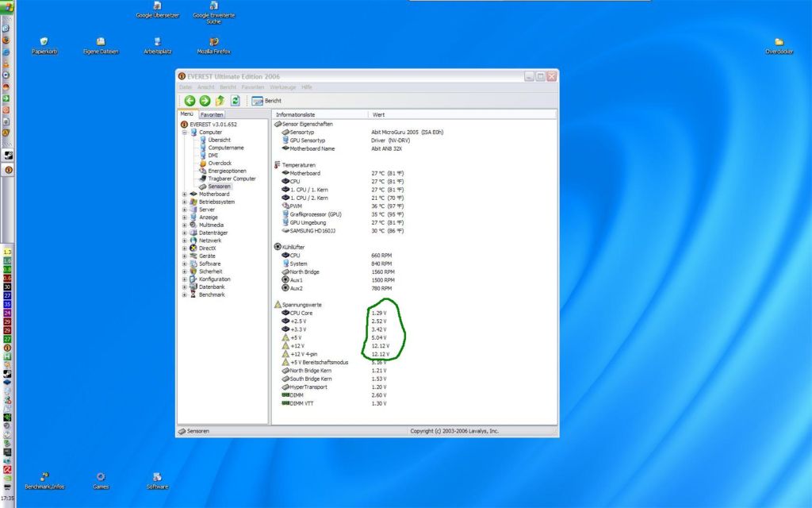Expand the Netzwerk tree node
Viewport: 812px width, 508px height.
(x=185, y=240)
